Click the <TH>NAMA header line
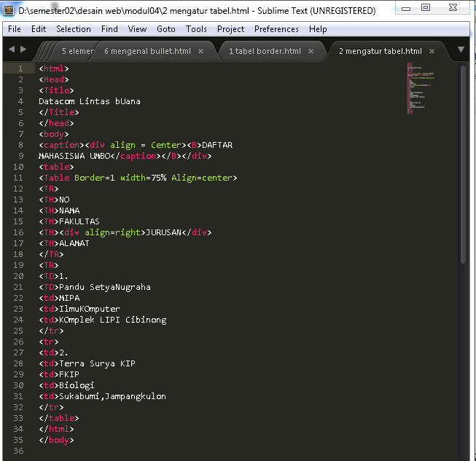The width and height of the screenshot is (476, 461). coord(59,210)
